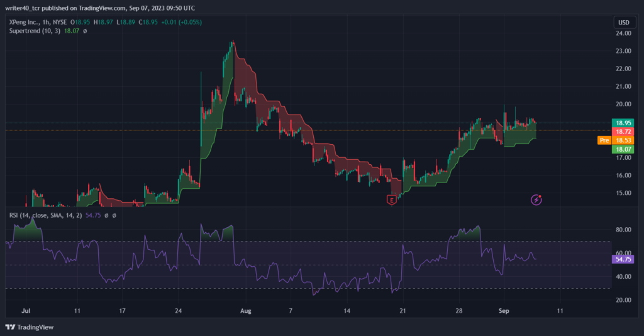
Task: Click the Aug date on time axis
Action: pyautogui.click(x=246, y=311)
